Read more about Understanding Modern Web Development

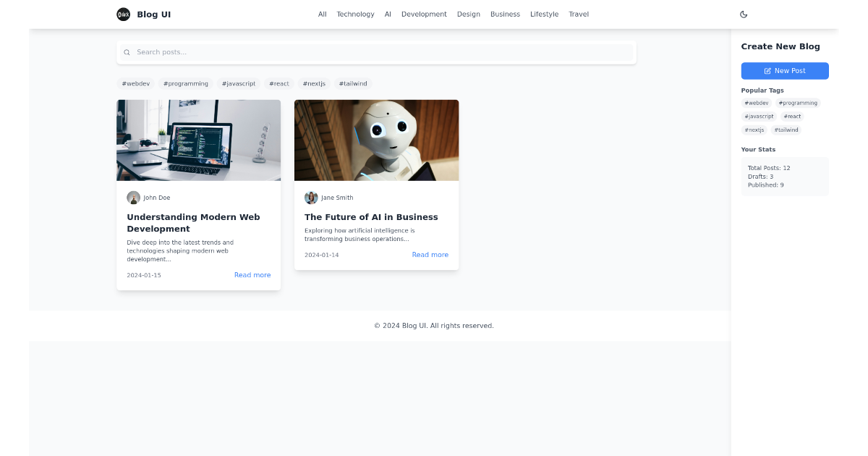click(252, 275)
